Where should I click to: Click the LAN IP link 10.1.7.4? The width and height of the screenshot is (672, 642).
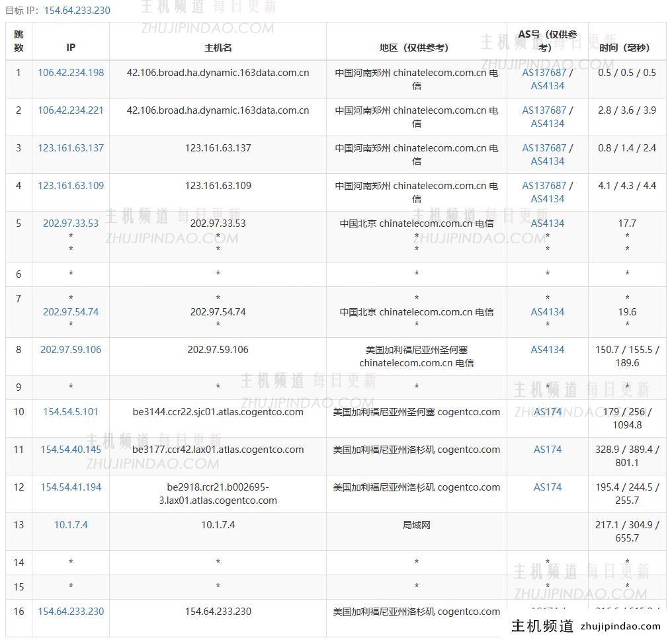(x=71, y=525)
